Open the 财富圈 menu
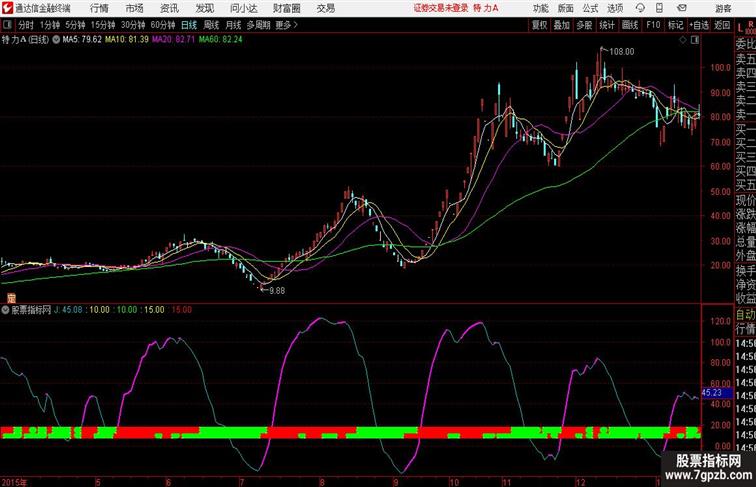This screenshot has height=487, width=756. tap(286, 8)
